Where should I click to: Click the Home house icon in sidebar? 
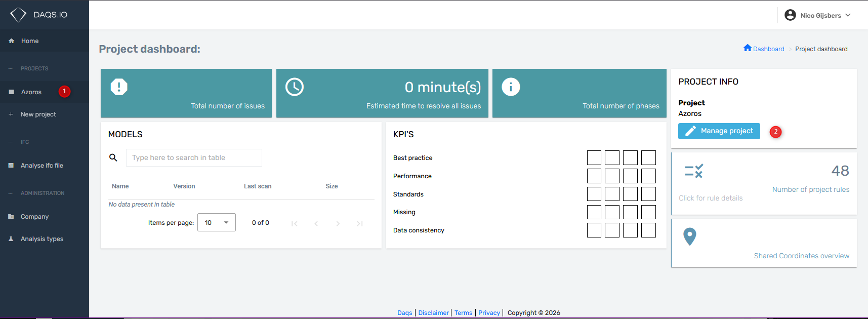[11, 41]
